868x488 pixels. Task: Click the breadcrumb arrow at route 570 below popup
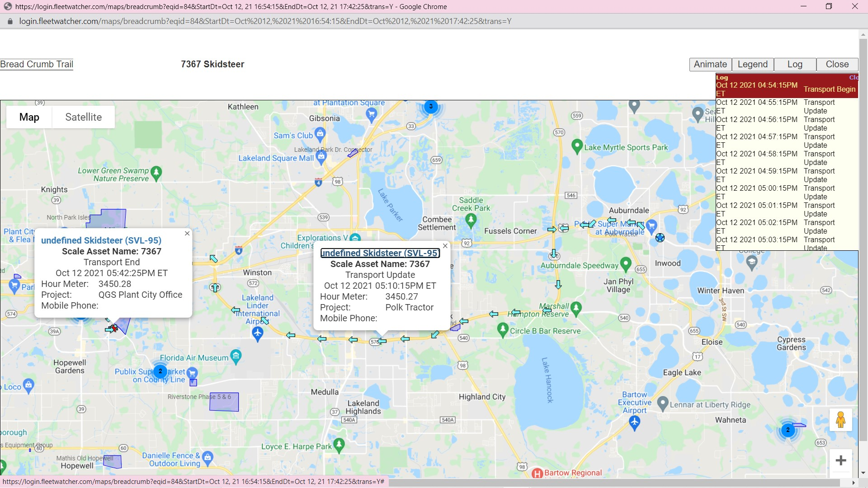382,341
